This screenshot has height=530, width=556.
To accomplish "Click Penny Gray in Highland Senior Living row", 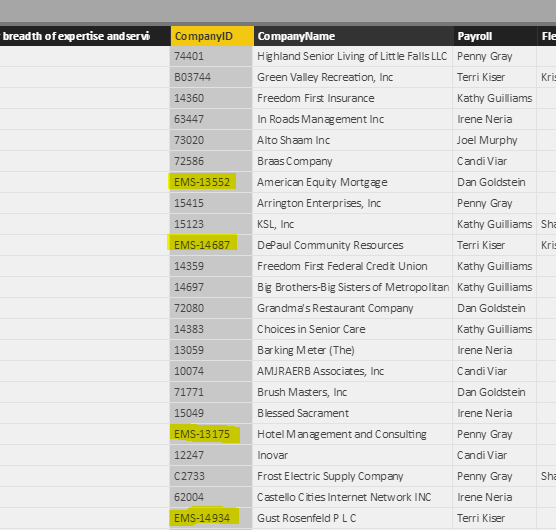I will [x=494, y=56].
